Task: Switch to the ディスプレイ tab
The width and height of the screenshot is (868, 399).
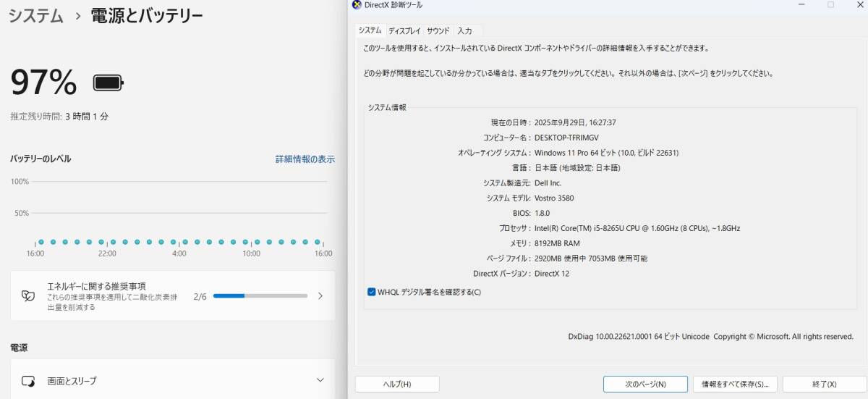Action: 404,31
